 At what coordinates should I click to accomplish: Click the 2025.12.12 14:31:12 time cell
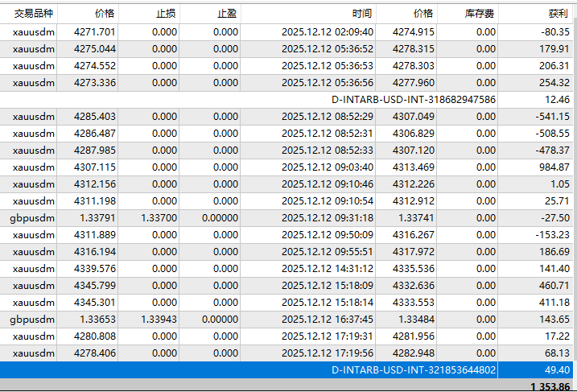click(327, 268)
